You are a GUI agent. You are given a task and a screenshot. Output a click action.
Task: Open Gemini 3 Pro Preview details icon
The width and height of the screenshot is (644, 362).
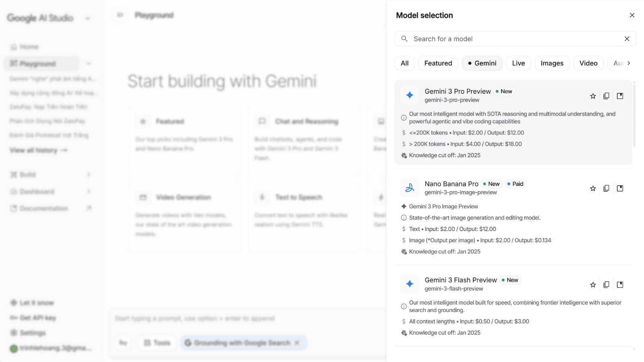coord(620,96)
